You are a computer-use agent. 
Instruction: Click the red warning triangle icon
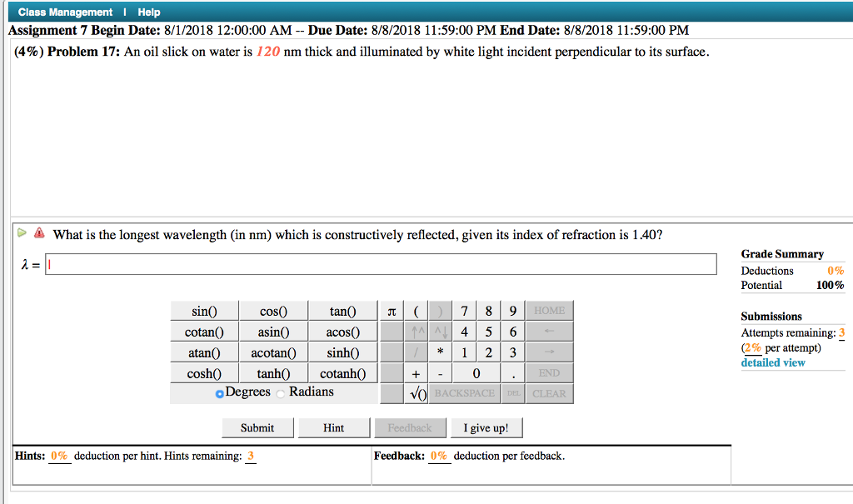pos(38,234)
